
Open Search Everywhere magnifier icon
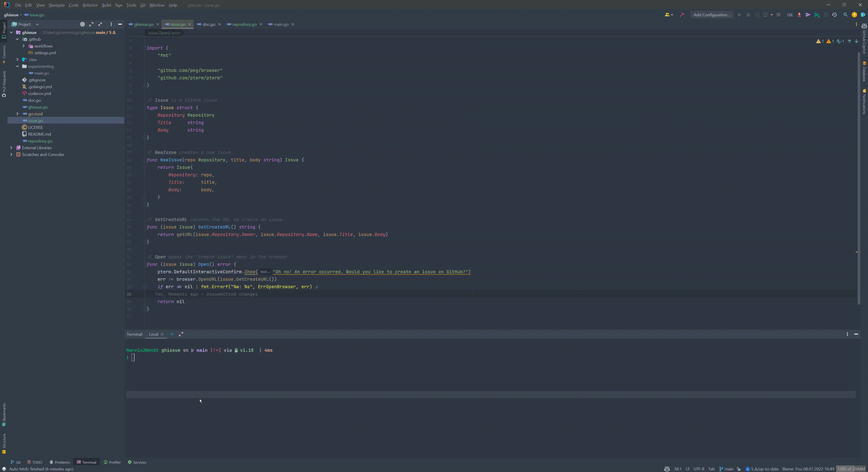click(845, 15)
